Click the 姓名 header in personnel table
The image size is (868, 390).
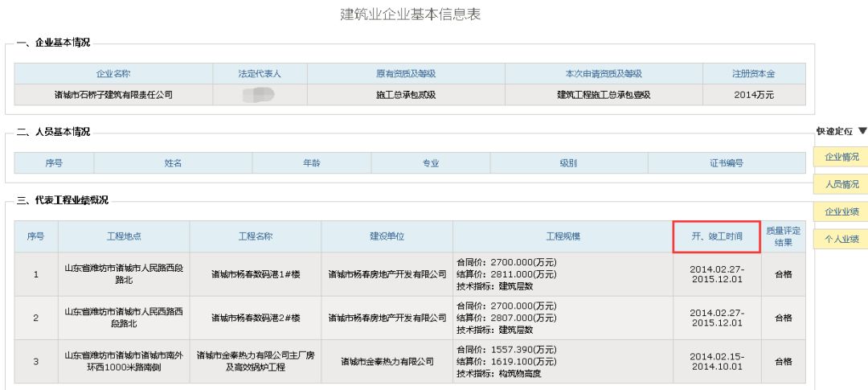(173, 162)
